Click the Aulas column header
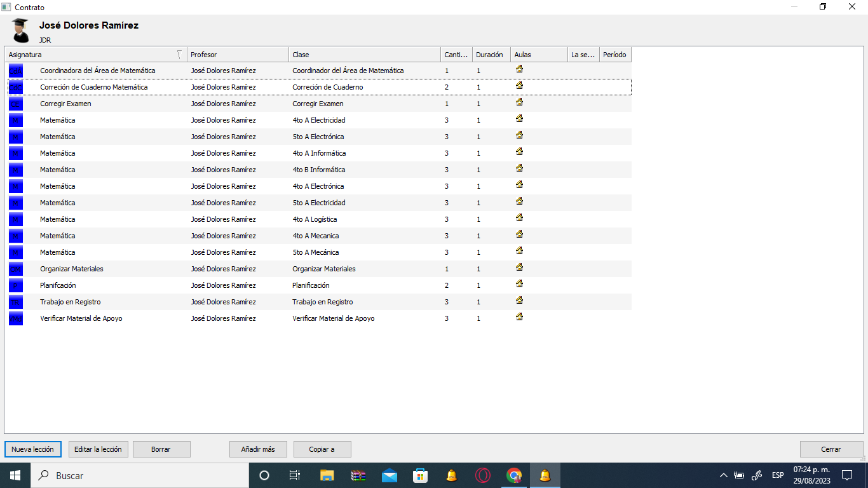This screenshot has width=868, height=488. coord(539,55)
